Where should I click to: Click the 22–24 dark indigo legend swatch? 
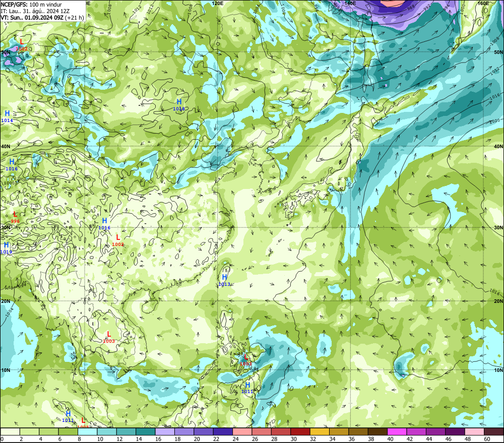[x=223, y=431]
